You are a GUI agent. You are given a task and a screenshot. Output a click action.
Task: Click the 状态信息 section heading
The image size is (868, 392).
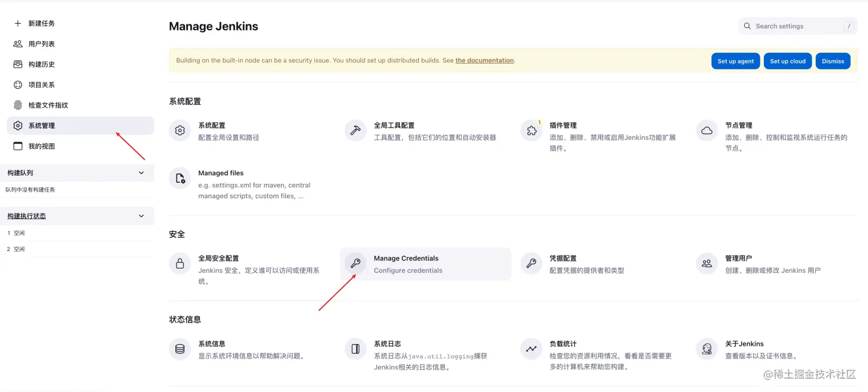coord(185,319)
